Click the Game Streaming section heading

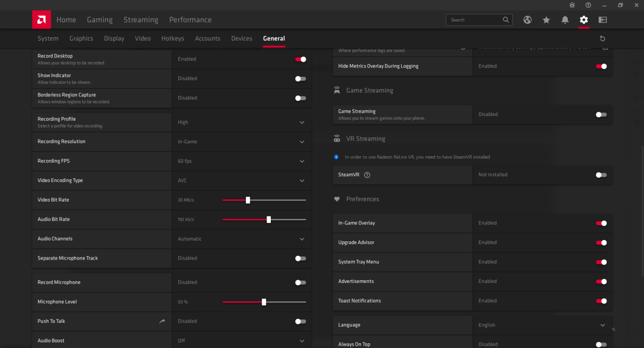point(369,90)
